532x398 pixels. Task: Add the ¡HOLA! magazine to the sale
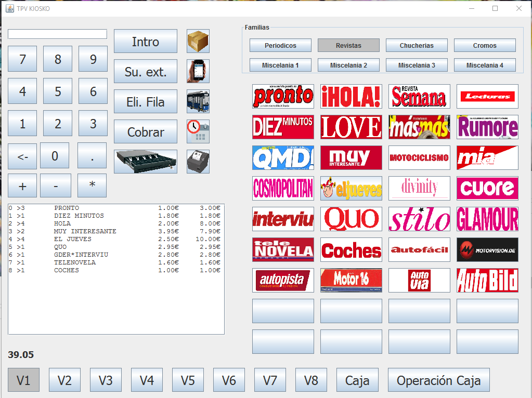[351, 96]
